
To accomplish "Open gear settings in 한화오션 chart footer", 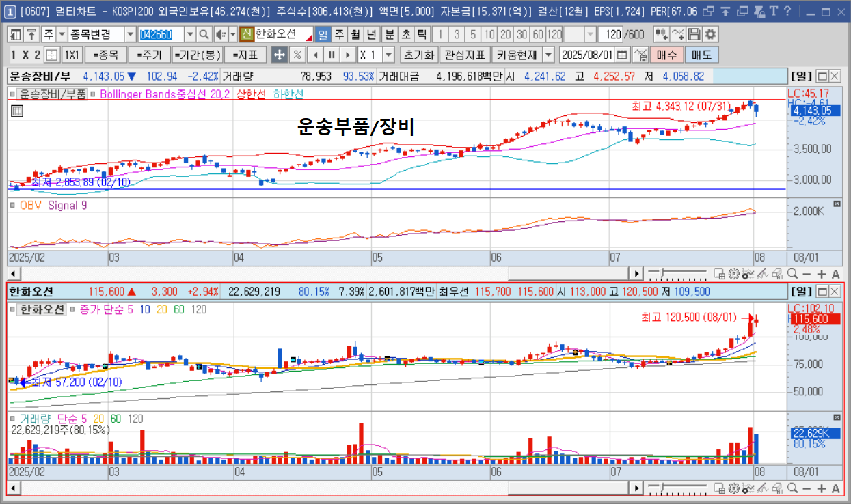I will pos(735,488).
